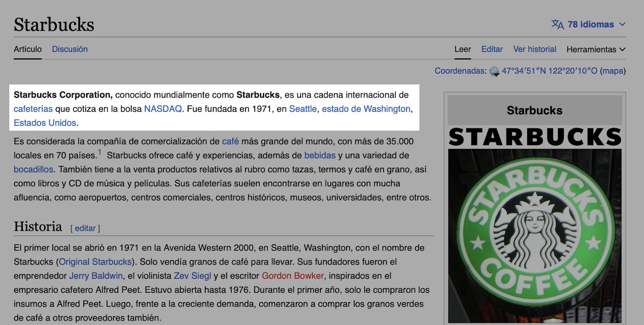Click the red Gordon Bowker link
The height and width of the screenshot is (325, 644).
point(293,276)
